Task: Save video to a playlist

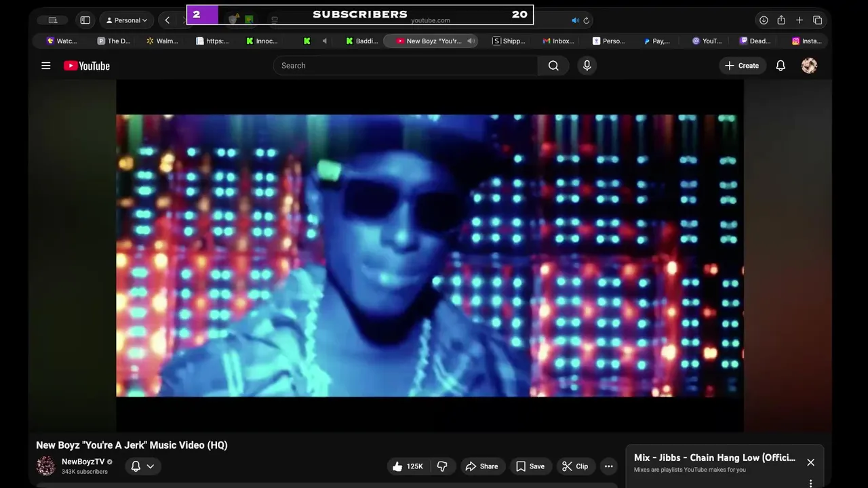Action: (x=530, y=466)
